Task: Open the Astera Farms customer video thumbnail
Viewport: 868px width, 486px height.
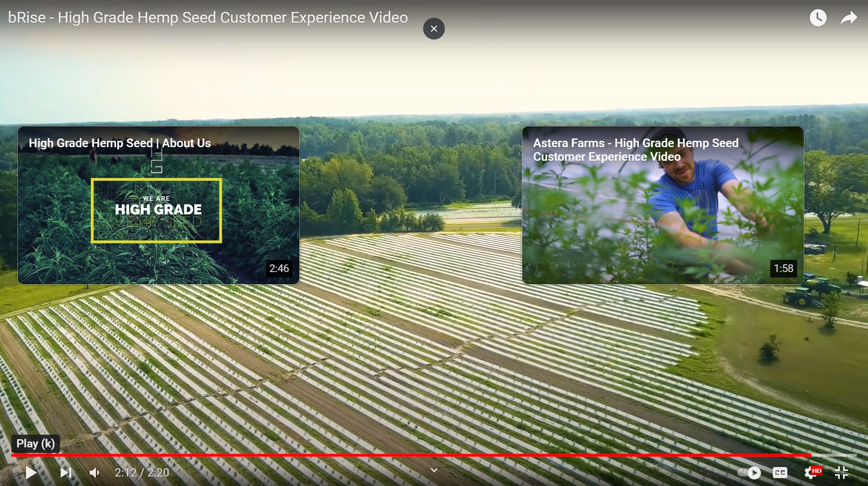Action: point(663,205)
